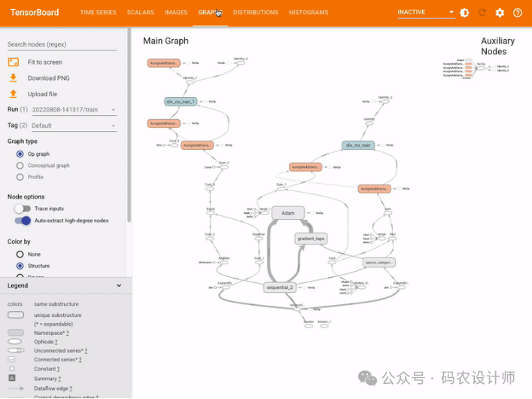Screen dimensions: 532x399
Task: Open the OpNode help link
Action: 56,342
